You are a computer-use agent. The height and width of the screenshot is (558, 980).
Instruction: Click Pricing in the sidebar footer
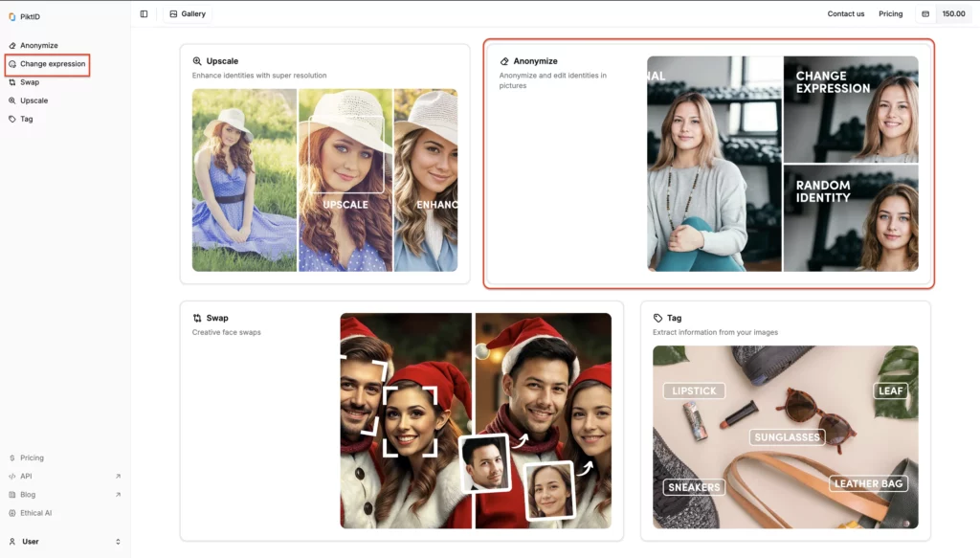click(32, 458)
